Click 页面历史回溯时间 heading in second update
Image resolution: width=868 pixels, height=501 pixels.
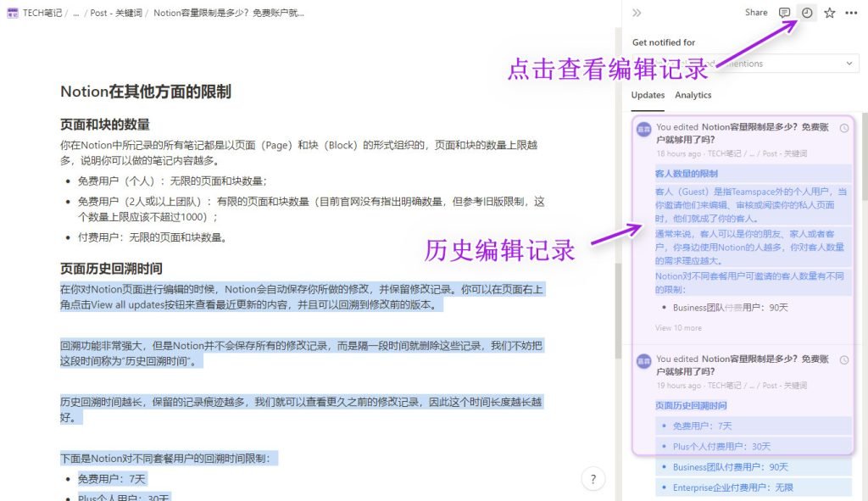click(691, 405)
